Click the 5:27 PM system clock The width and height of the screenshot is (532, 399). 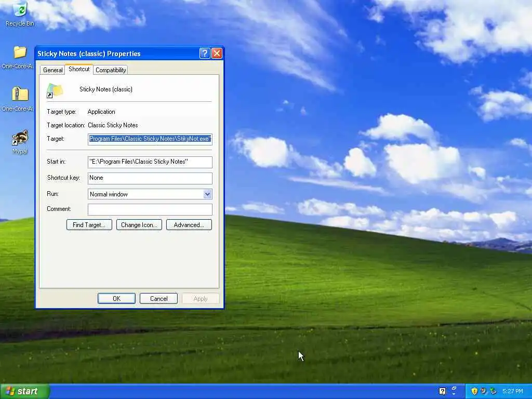(x=513, y=391)
